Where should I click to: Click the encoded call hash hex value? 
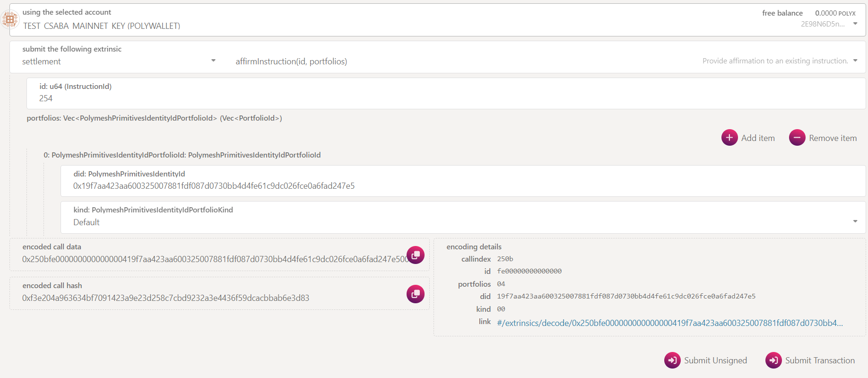tap(165, 298)
